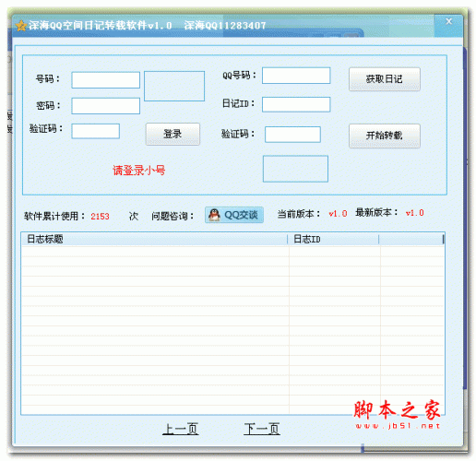Click the 日志标题 column header
Screen dimensions: 476x461
click(154, 239)
